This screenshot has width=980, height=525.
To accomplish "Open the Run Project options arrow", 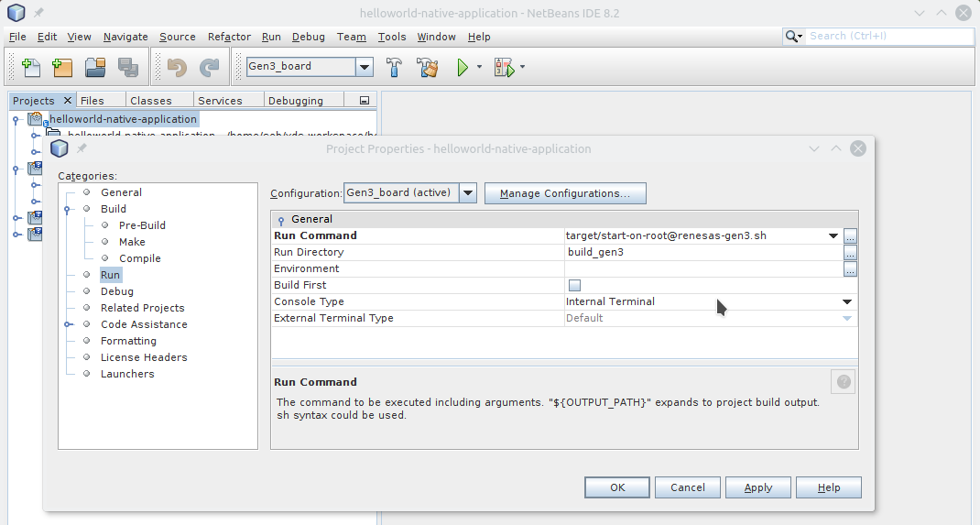I will point(479,66).
